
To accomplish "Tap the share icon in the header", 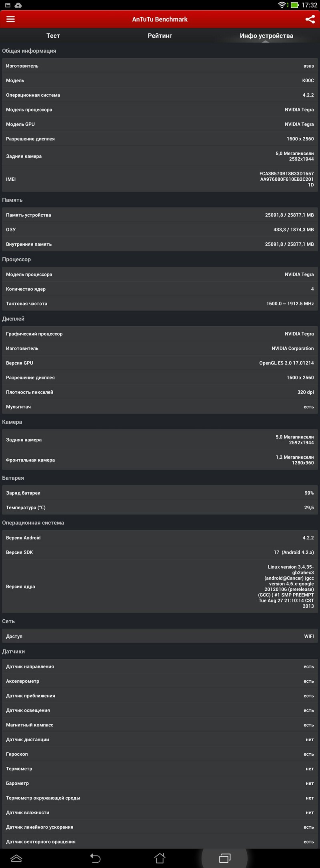I will pyautogui.click(x=310, y=19).
